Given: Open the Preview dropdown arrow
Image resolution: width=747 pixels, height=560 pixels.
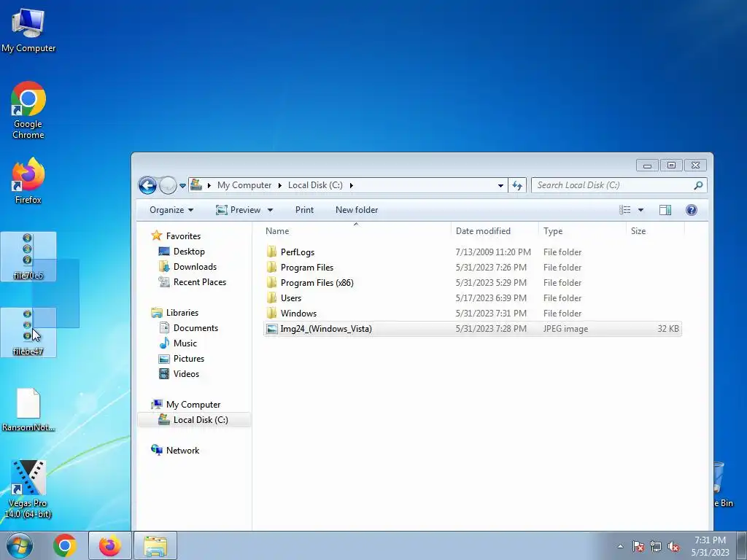Looking at the screenshot, I should click(x=270, y=210).
